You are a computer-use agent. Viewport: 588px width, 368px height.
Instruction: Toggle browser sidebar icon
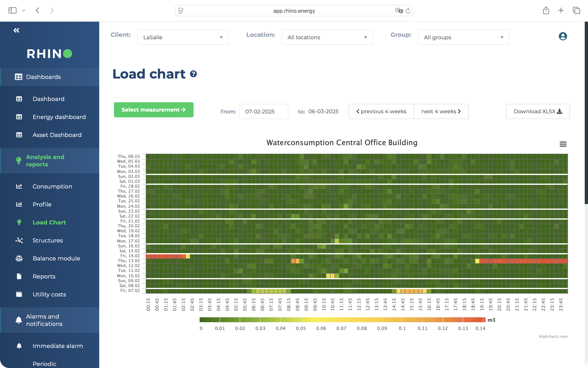(x=12, y=10)
